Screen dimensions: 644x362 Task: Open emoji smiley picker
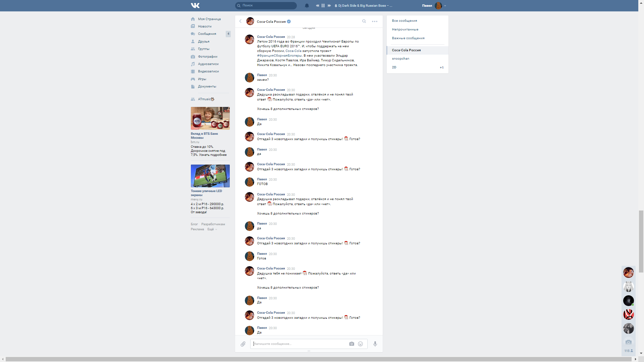coord(360,344)
